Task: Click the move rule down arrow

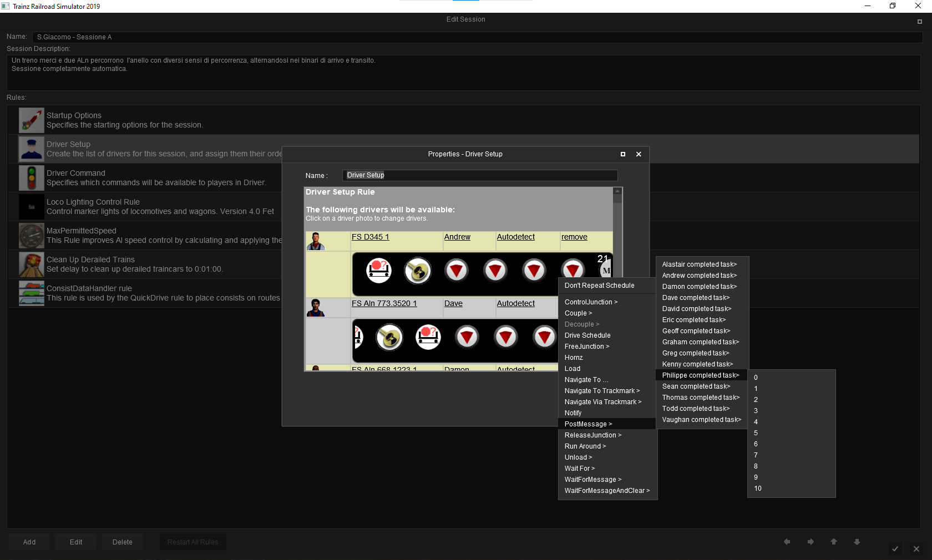Action: [857, 542]
